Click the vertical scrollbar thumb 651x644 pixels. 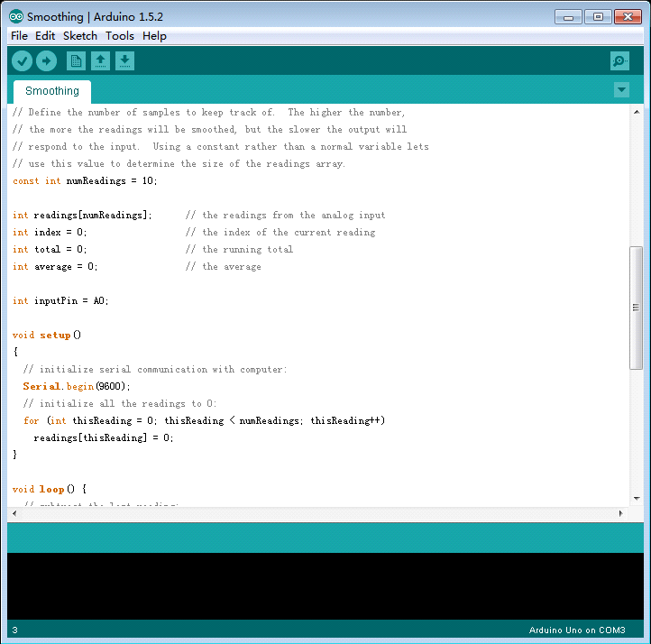click(636, 307)
